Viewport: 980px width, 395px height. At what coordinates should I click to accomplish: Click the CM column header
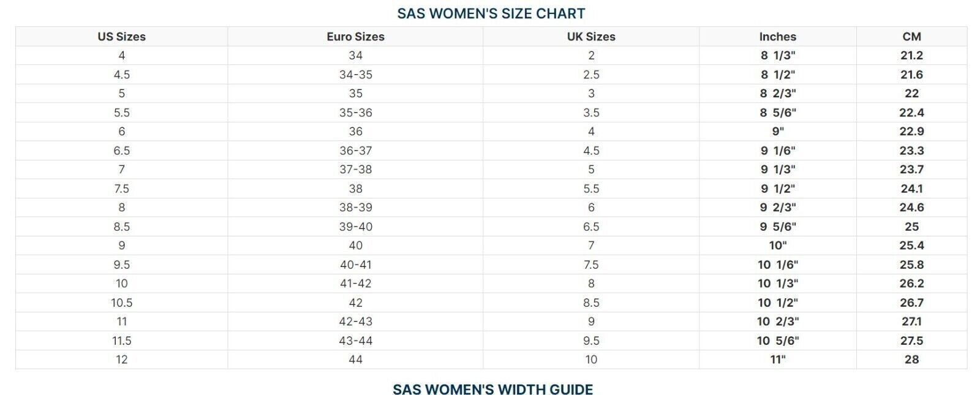911,37
